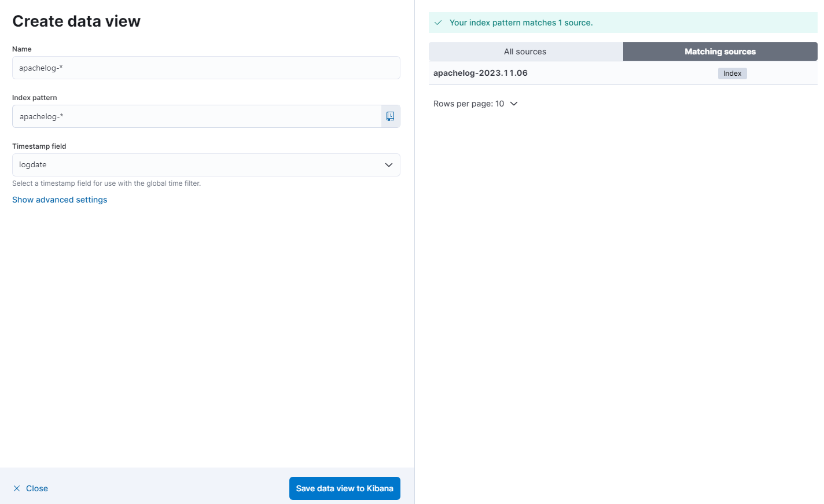This screenshot has width=824, height=504.
Task: Select the apachelog-2023.11.06 source row
Action: (623, 73)
